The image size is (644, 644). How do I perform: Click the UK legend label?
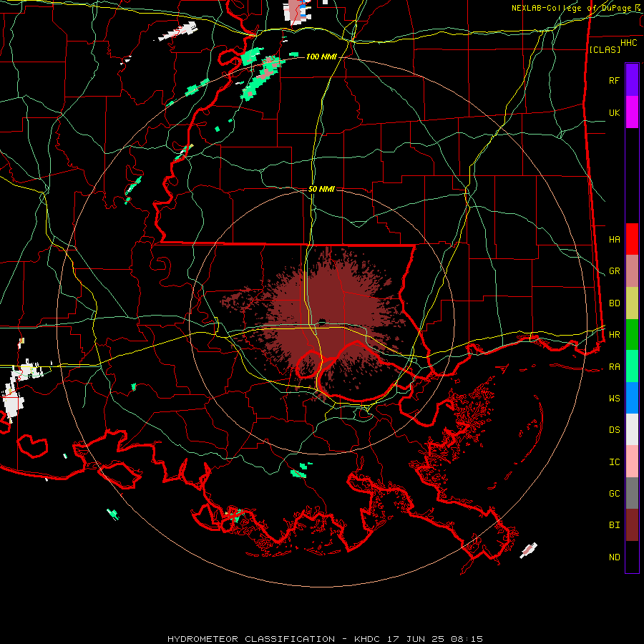point(615,112)
